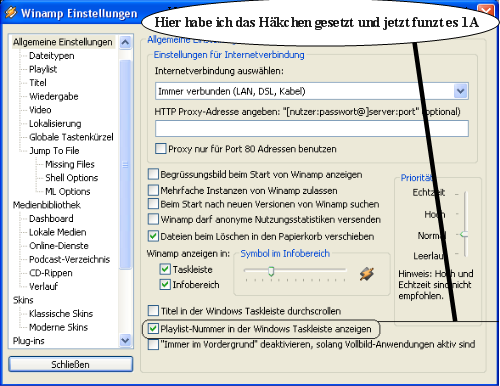
Task: Check Immer im Vordergrund deaktivieren option
Action: [x=153, y=344]
